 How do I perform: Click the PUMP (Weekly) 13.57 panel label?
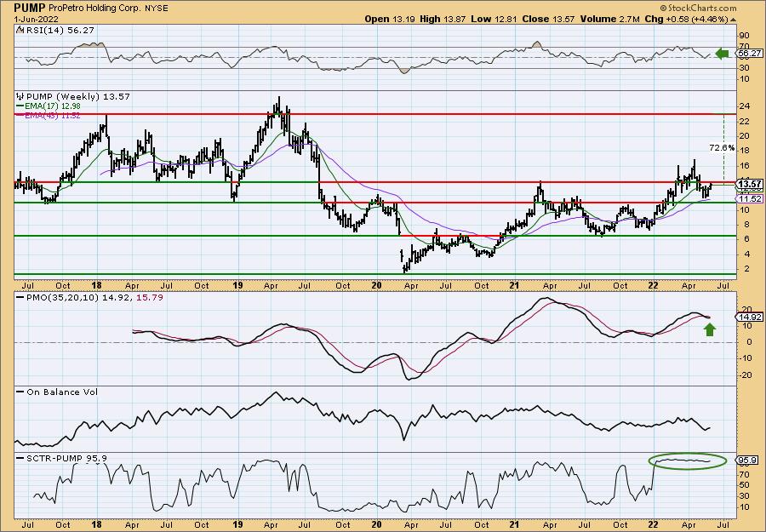click(78, 96)
